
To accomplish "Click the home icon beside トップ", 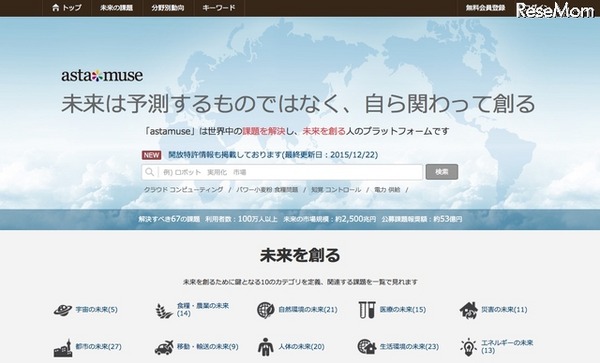I will pyautogui.click(x=55, y=8).
